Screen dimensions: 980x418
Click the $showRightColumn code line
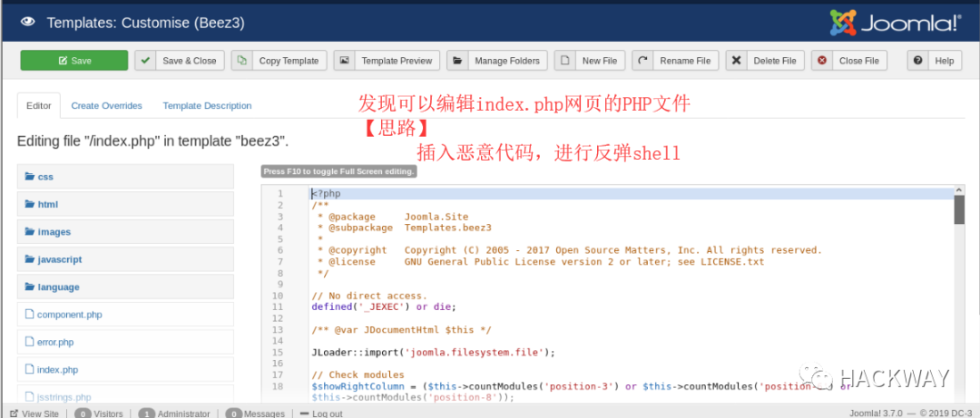click(x=582, y=392)
